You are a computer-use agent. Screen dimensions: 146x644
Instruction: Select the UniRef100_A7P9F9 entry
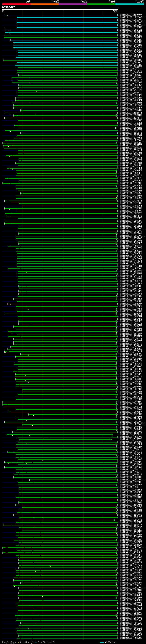click(131, 336)
